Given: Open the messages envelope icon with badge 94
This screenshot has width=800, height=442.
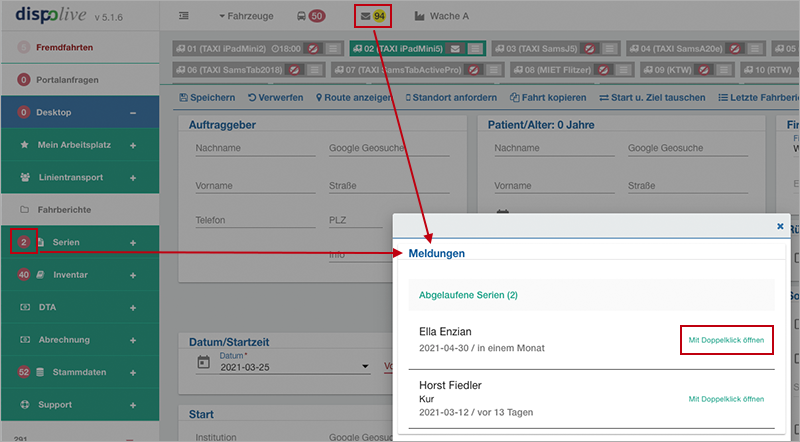Looking at the screenshot, I should click(373, 16).
